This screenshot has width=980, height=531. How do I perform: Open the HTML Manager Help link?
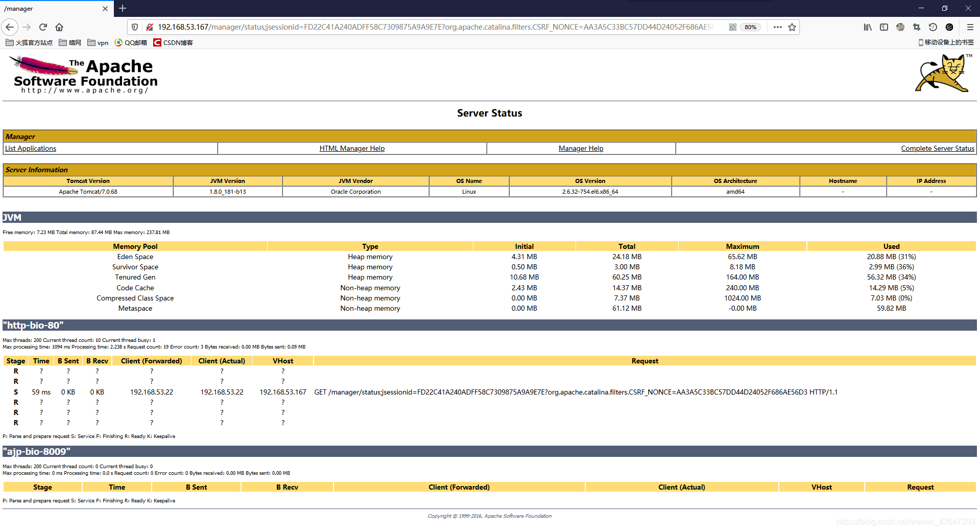coord(352,148)
